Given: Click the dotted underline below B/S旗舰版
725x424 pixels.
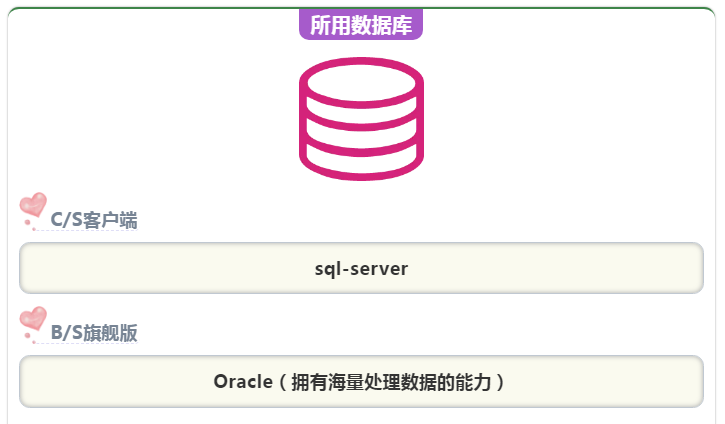Looking at the screenshot, I should (90, 345).
